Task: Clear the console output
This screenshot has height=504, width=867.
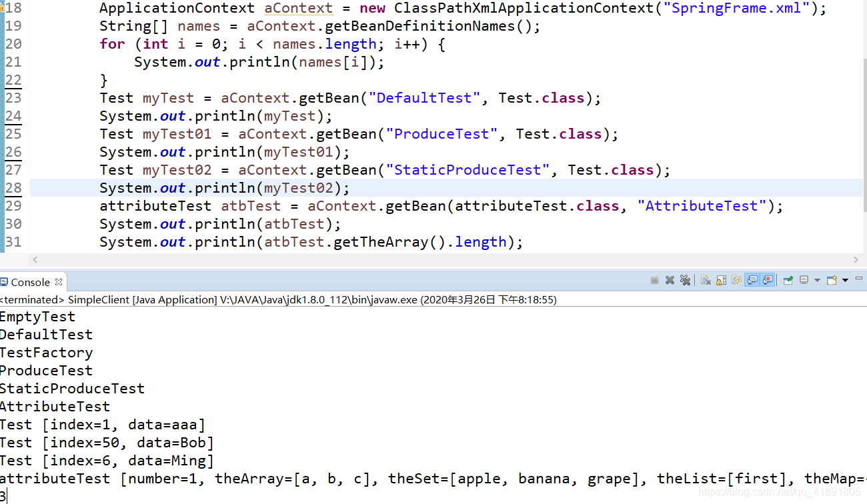Action: [706, 280]
